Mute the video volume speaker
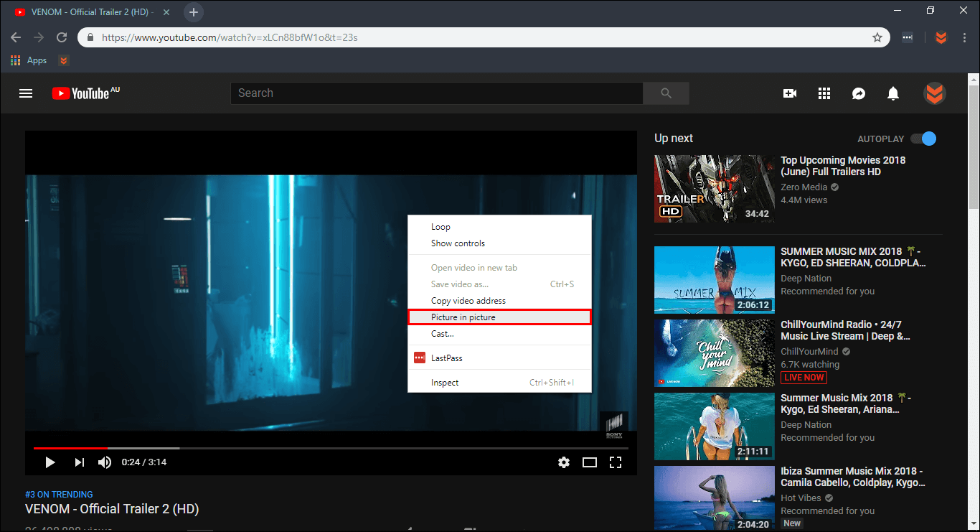980x532 pixels. click(105, 462)
